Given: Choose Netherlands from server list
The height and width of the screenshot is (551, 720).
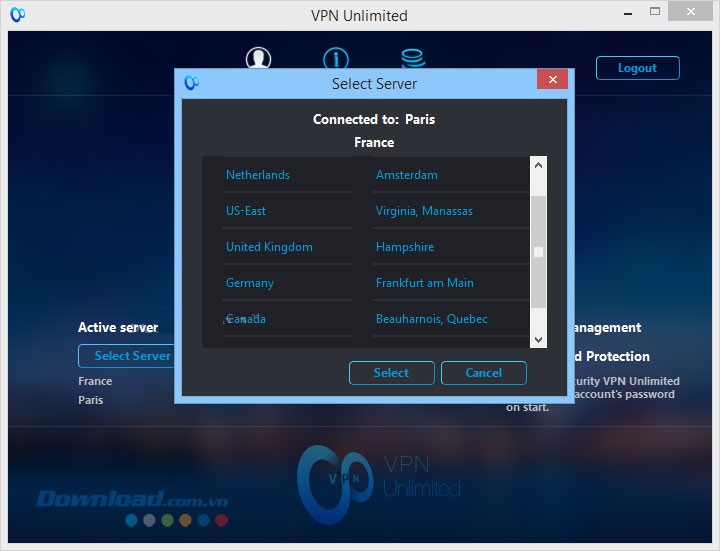Looking at the screenshot, I should tap(258, 175).
